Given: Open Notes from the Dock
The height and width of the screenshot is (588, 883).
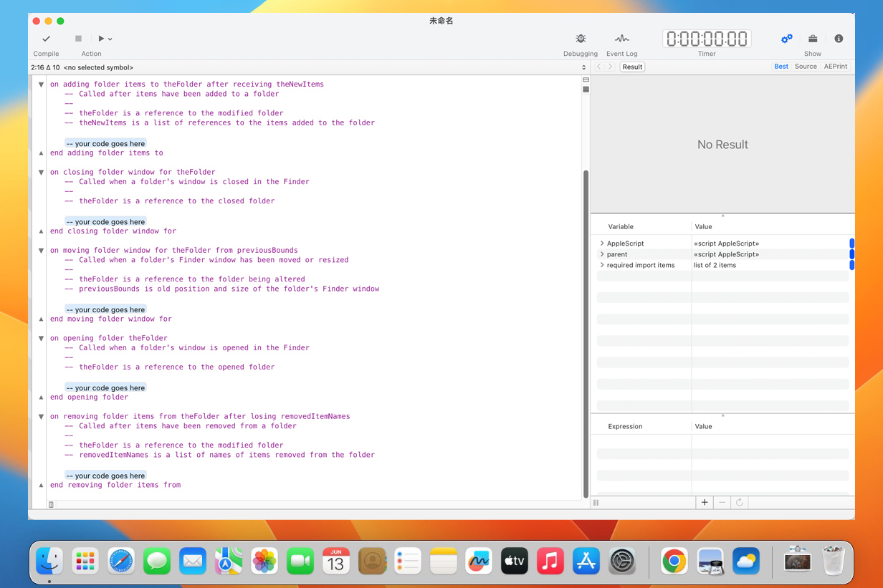Looking at the screenshot, I should (444, 561).
